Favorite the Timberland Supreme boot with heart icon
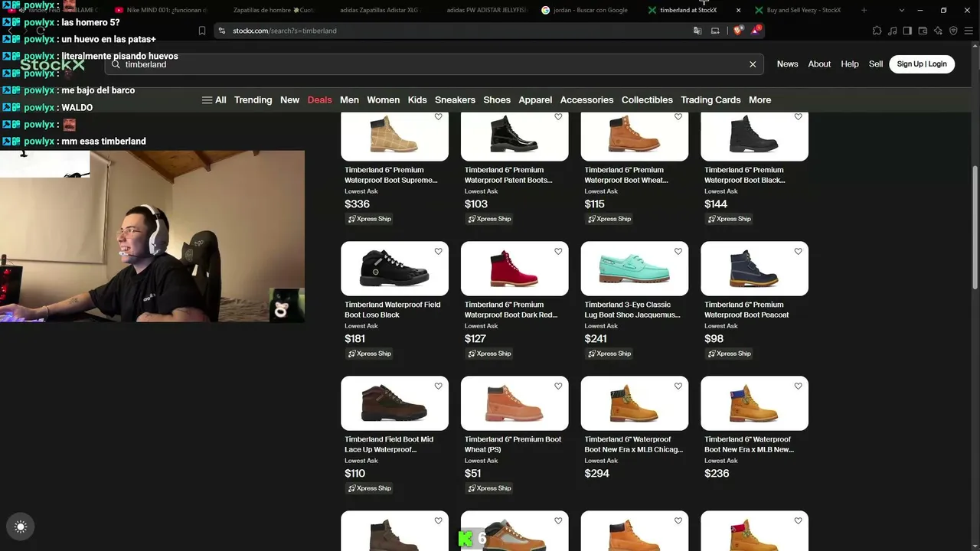Image resolution: width=980 pixels, height=551 pixels. point(438,117)
